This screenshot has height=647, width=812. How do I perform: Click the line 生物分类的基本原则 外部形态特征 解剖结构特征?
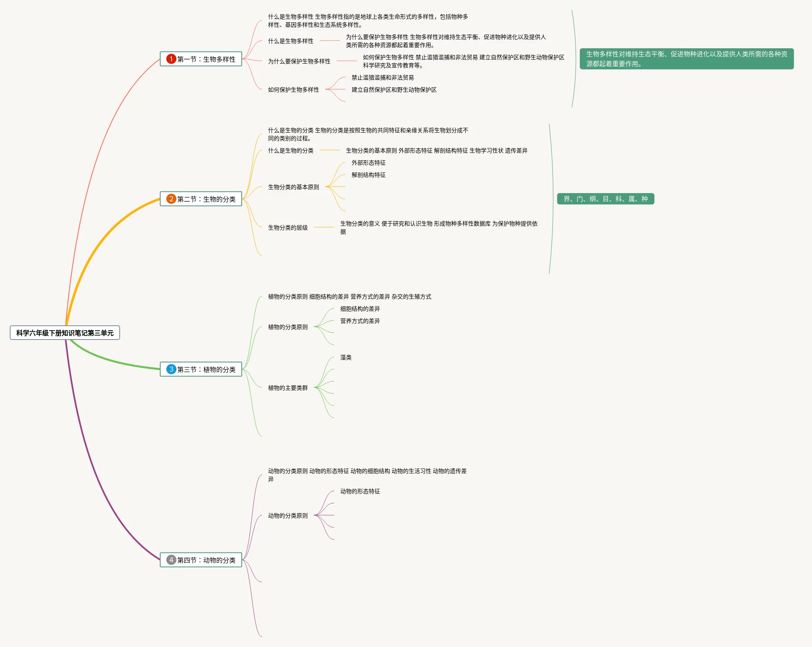(x=436, y=150)
